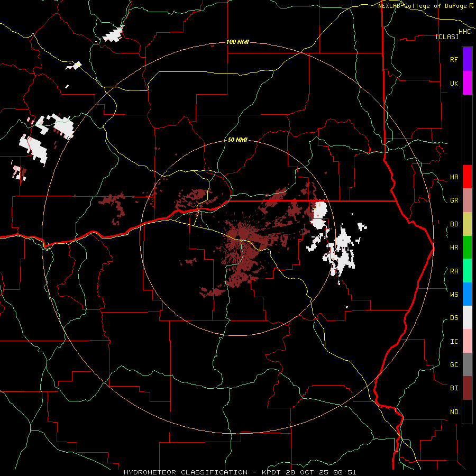
Task: Click the Hydrometeor Classification KPDT timestamp caption
Action: pos(240,472)
